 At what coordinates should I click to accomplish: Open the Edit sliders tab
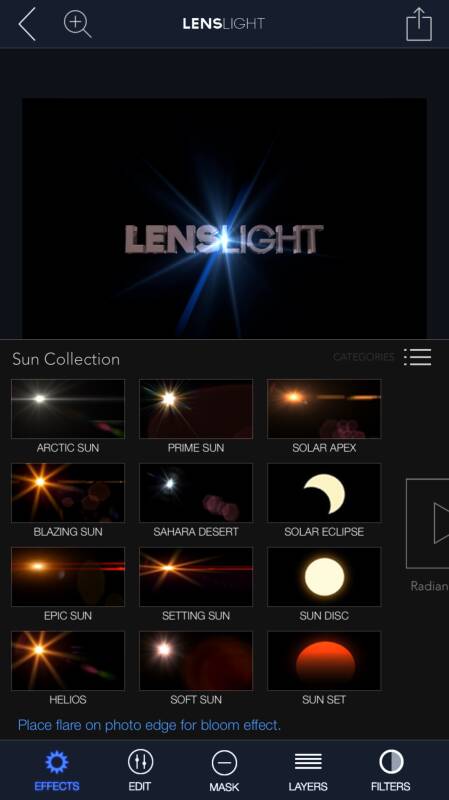140,771
